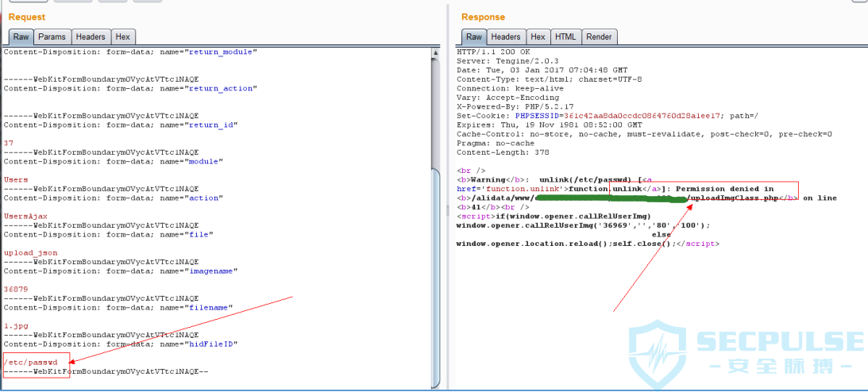
Task: Click the callRelUserImg('36969') script line
Action: (x=583, y=225)
